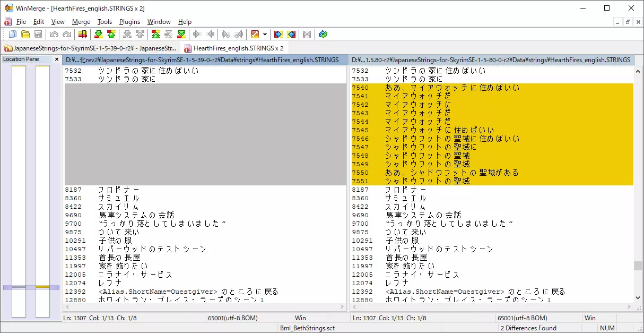Copy all differences to the left
Viewport: 644px width, 333px height.
pyautogui.click(x=291, y=35)
